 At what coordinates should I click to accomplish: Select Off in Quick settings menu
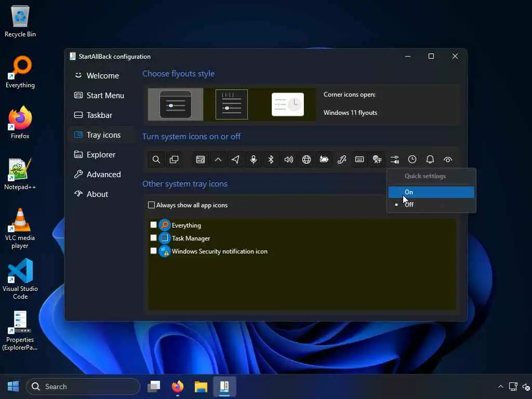[x=431, y=205]
